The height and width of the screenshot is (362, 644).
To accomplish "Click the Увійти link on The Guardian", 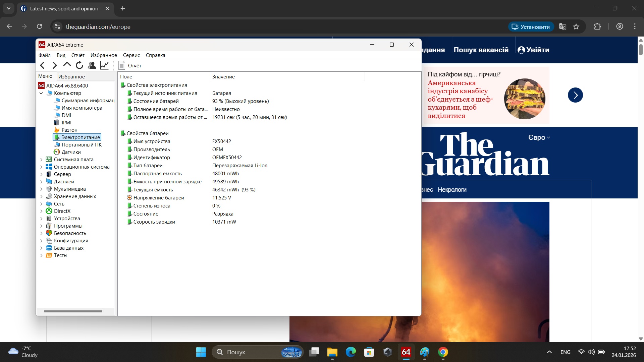I will pyautogui.click(x=533, y=50).
